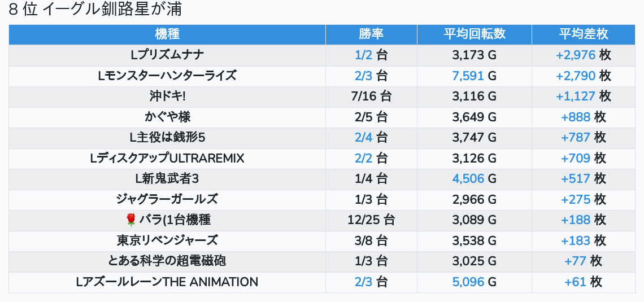Select the かぐや様 row

coord(167,117)
